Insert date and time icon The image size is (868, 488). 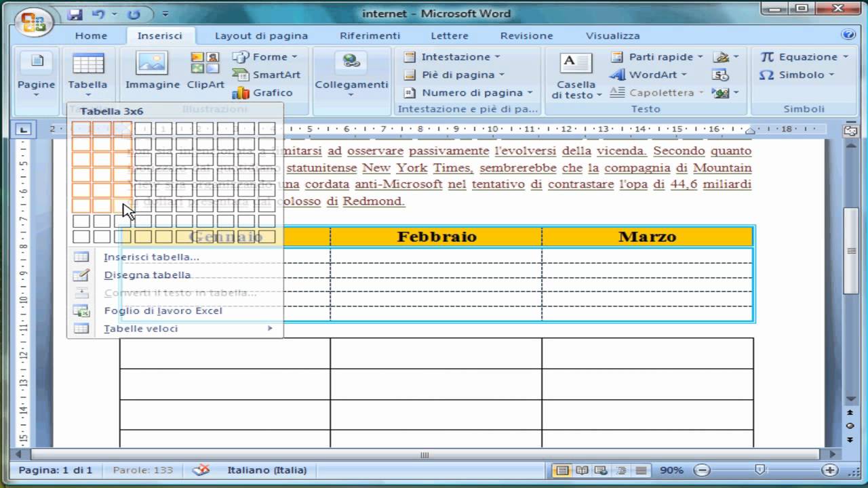click(x=721, y=75)
